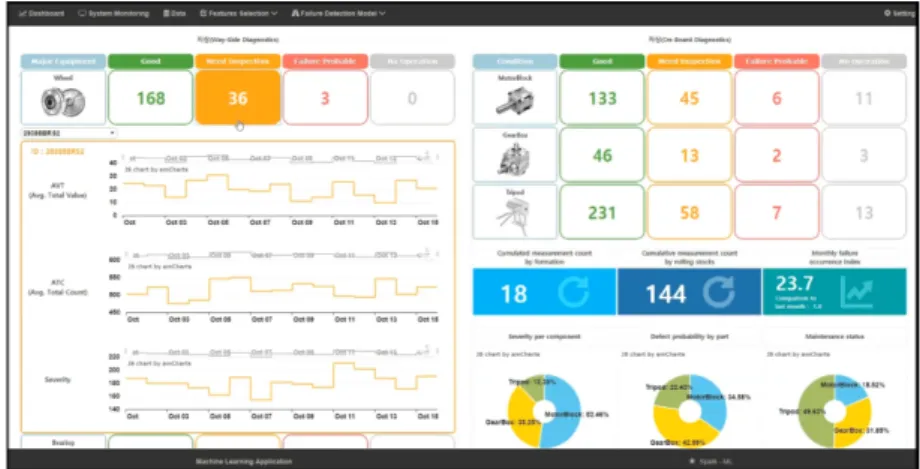
Task: Open the Failure Detection Model menu
Action: pos(338,13)
